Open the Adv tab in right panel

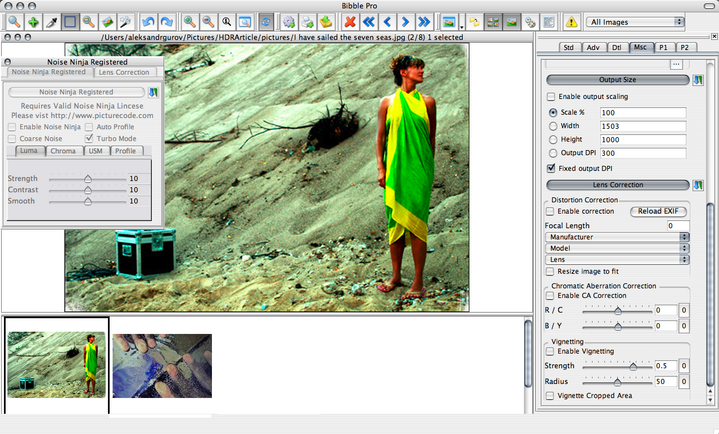pyautogui.click(x=594, y=46)
